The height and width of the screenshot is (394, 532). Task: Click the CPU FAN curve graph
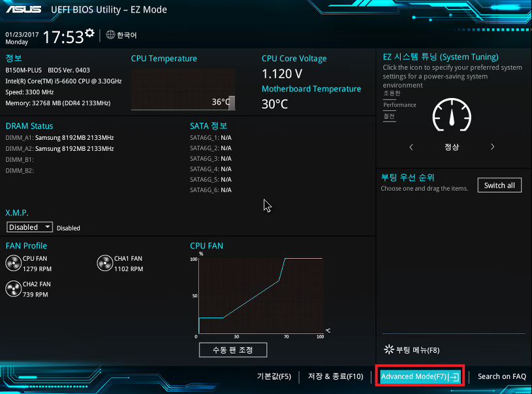click(x=261, y=295)
